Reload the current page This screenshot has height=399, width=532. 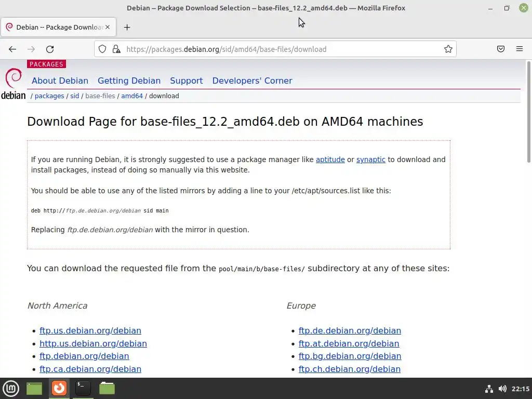(x=50, y=49)
